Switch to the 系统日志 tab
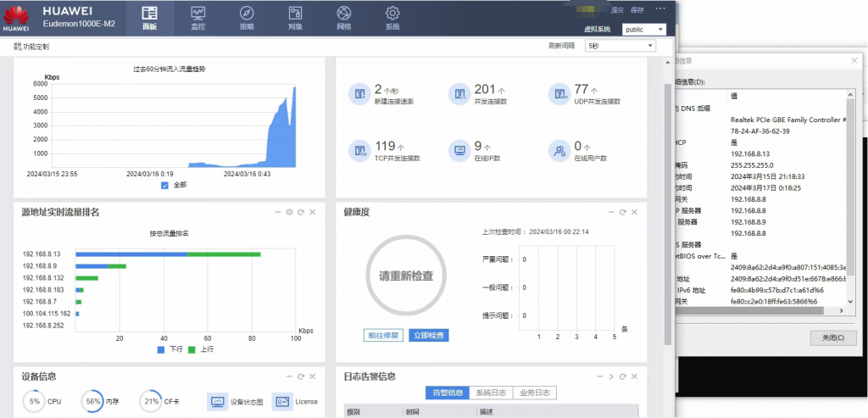The height and width of the screenshot is (418, 868). point(491,393)
